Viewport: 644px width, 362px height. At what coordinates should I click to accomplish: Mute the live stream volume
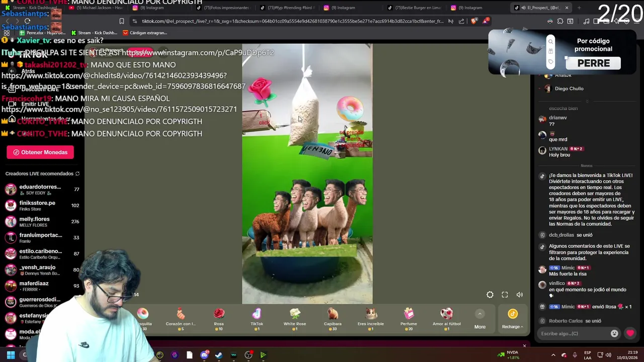click(x=520, y=295)
